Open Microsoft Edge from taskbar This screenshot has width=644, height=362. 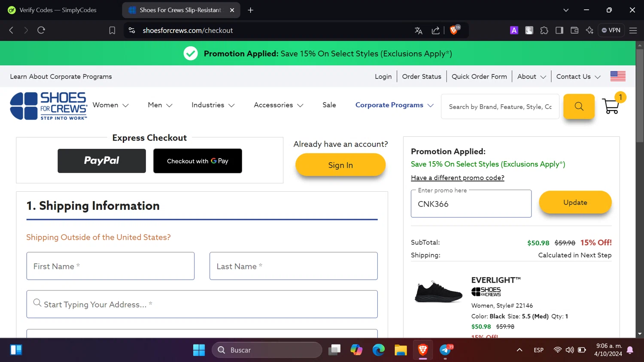(379, 350)
